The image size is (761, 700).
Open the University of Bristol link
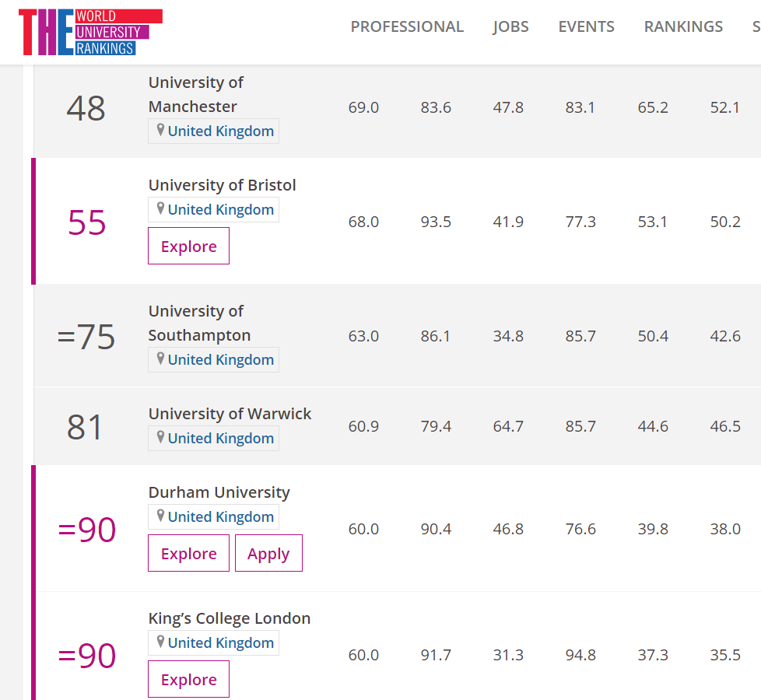pyautogui.click(x=222, y=185)
